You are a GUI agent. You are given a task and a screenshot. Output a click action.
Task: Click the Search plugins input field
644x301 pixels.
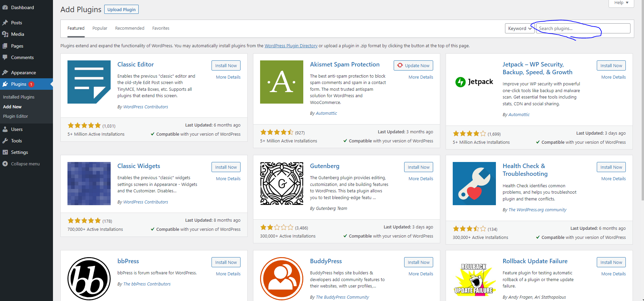click(583, 29)
